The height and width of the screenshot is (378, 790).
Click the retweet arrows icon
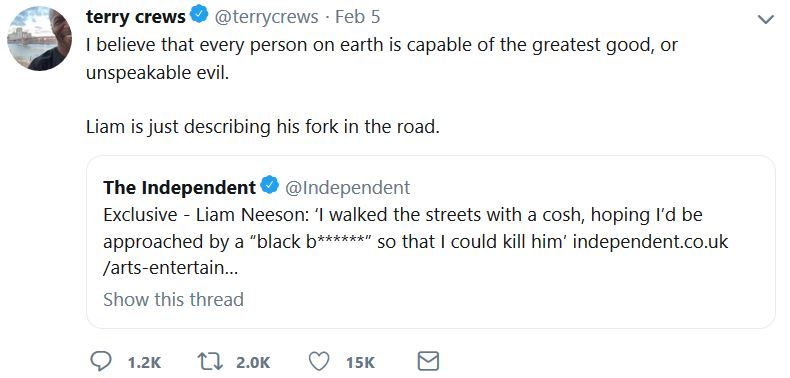coord(210,362)
